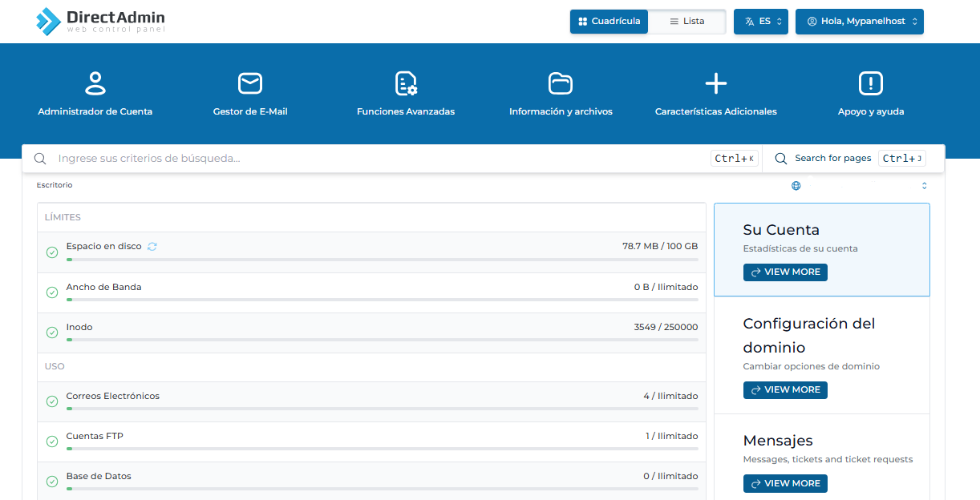Click View More under Mensajes
980x500 pixels.
coord(785,484)
